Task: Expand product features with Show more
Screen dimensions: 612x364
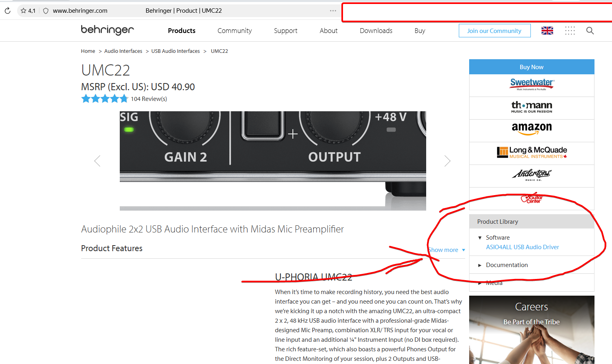Action: coord(446,250)
